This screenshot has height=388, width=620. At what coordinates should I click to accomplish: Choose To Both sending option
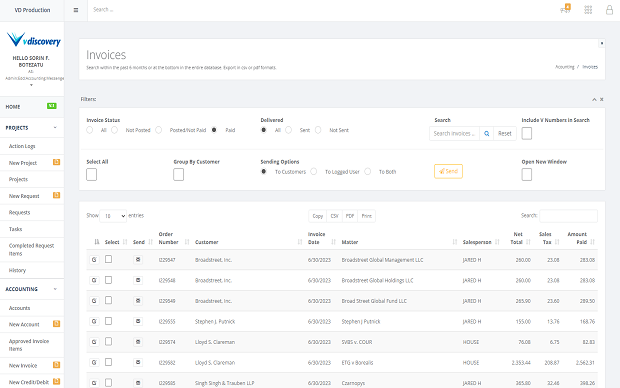tap(368, 172)
